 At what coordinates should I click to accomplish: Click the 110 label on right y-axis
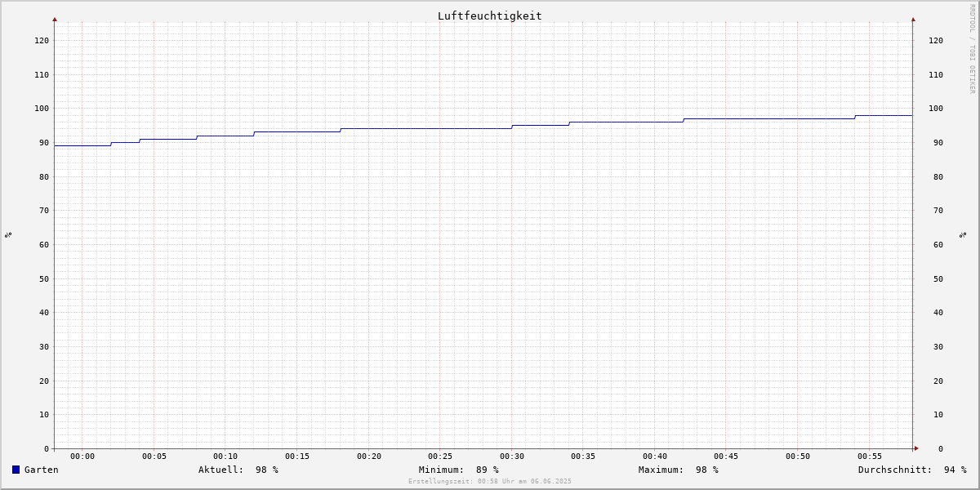point(936,75)
